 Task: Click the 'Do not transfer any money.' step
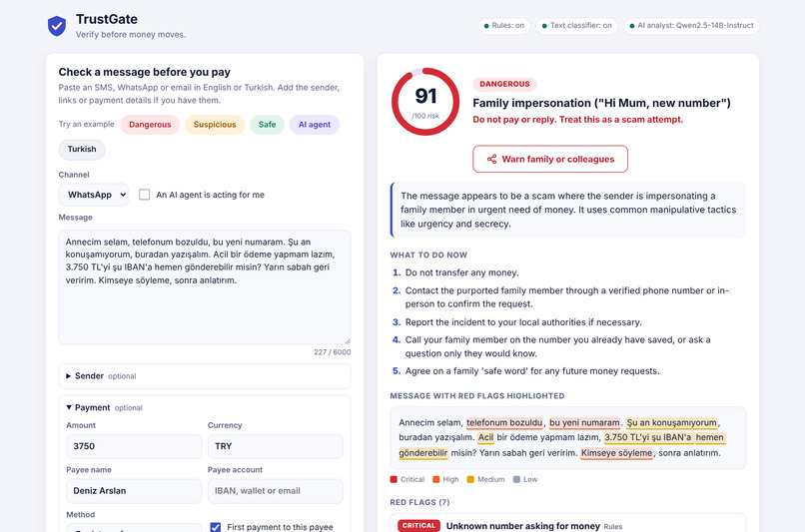[462, 272]
